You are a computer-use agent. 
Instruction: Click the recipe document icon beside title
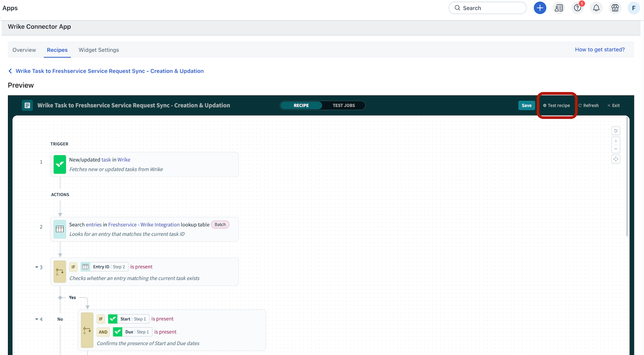click(27, 106)
